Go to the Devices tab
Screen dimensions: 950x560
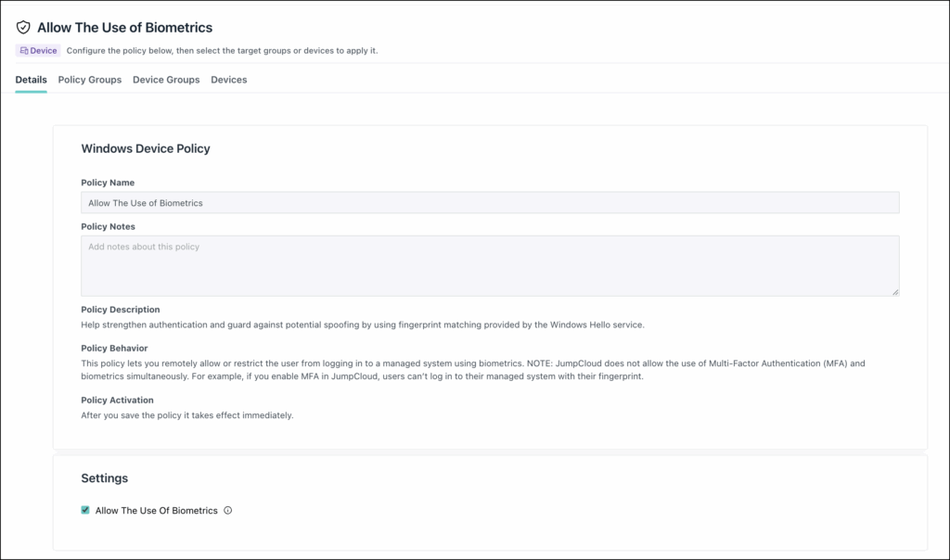[229, 80]
